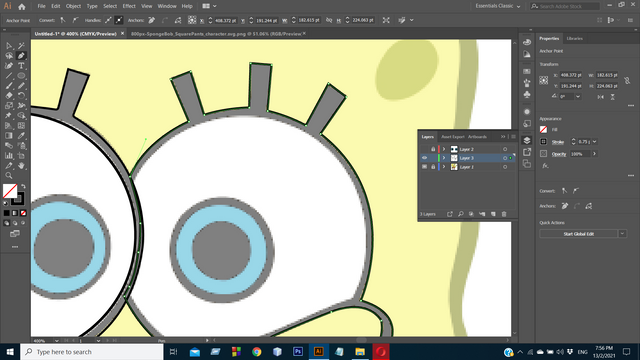The image size is (640, 360).
Task: Convert anchor to corner in Properties
Action: click(x=564, y=191)
